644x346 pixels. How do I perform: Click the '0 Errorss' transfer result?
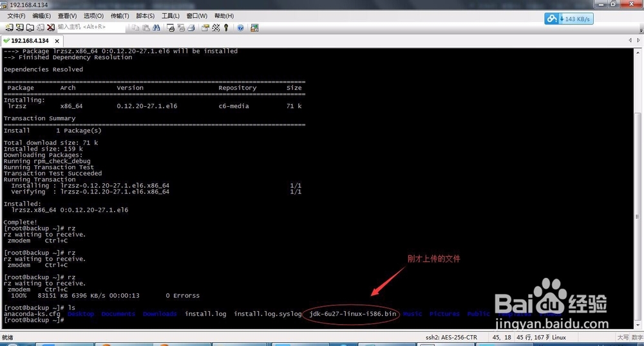tap(183, 296)
